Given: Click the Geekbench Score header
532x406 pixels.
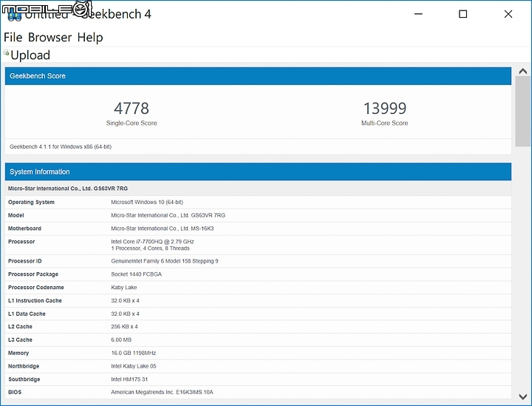Looking at the screenshot, I should 258,76.
